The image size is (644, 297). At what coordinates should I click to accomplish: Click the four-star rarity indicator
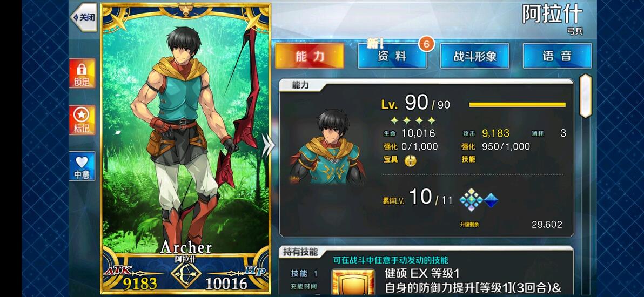click(x=412, y=120)
